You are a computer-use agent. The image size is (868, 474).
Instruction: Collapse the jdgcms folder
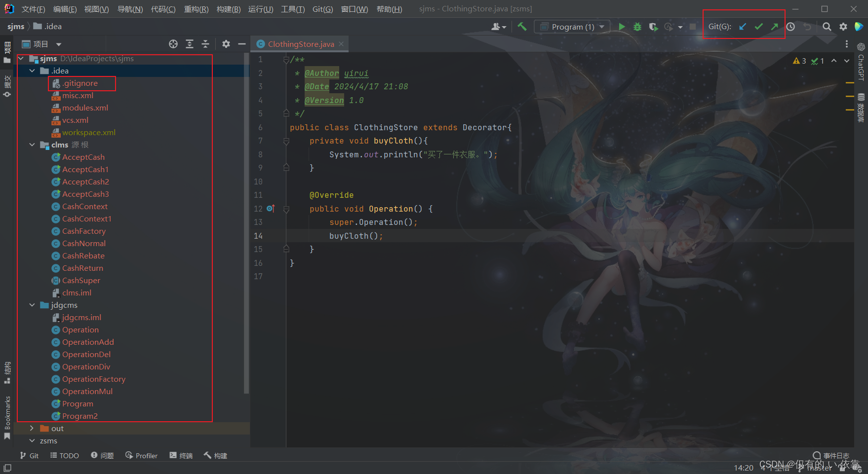tap(32, 305)
